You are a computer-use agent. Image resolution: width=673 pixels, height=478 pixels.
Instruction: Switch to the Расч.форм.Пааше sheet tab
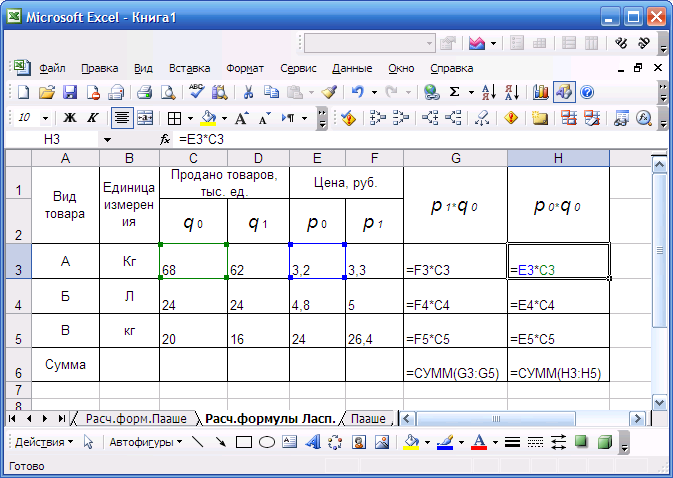pyautogui.click(x=135, y=418)
